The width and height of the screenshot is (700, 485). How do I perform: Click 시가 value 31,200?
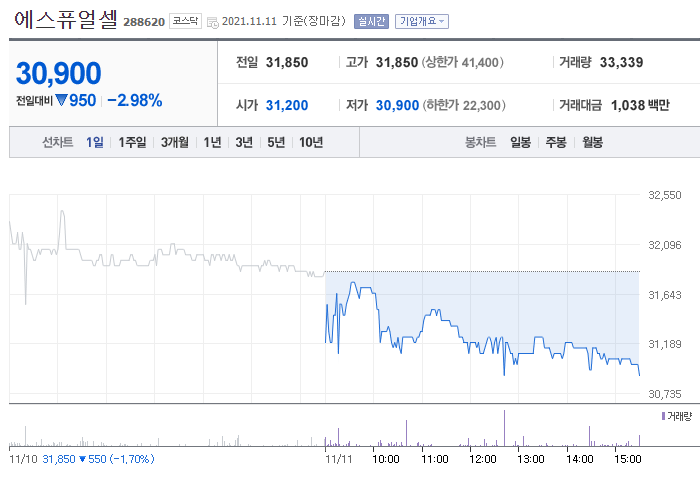[287, 105]
